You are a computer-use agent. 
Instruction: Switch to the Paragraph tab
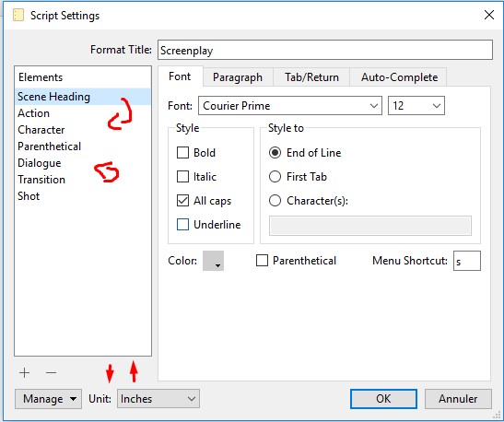click(238, 77)
